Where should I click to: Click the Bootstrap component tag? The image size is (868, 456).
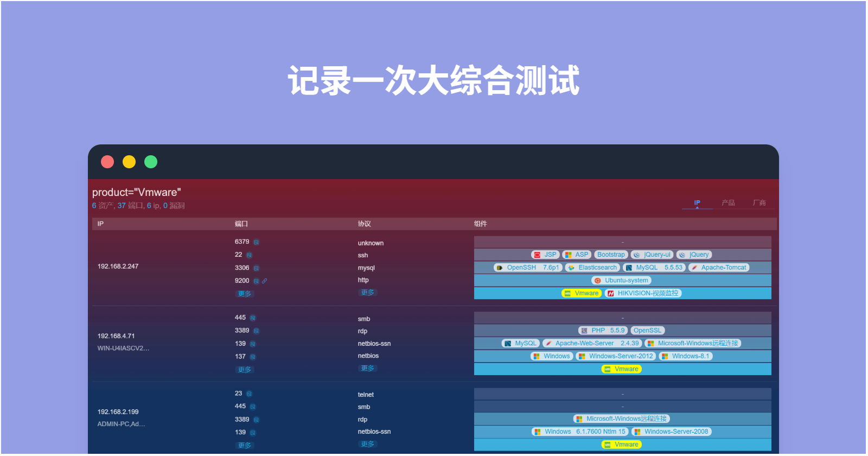point(611,255)
